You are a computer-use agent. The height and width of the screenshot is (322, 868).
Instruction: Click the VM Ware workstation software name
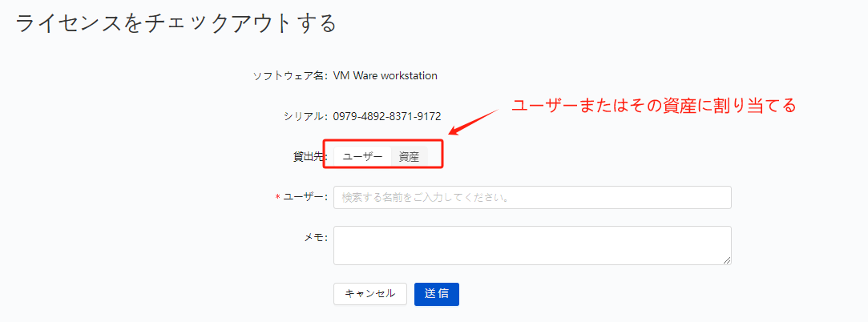coord(385,76)
